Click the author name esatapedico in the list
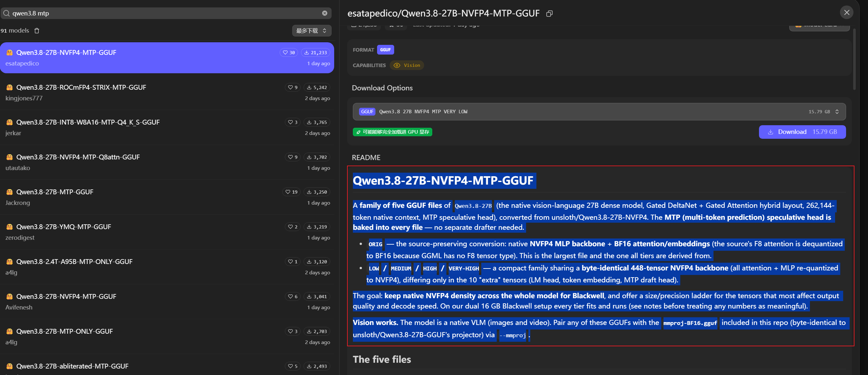Image resolution: width=868 pixels, height=375 pixels. coord(22,63)
